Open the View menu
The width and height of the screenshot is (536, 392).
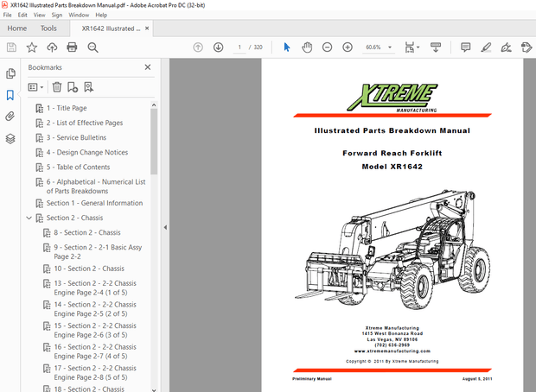click(x=39, y=15)
